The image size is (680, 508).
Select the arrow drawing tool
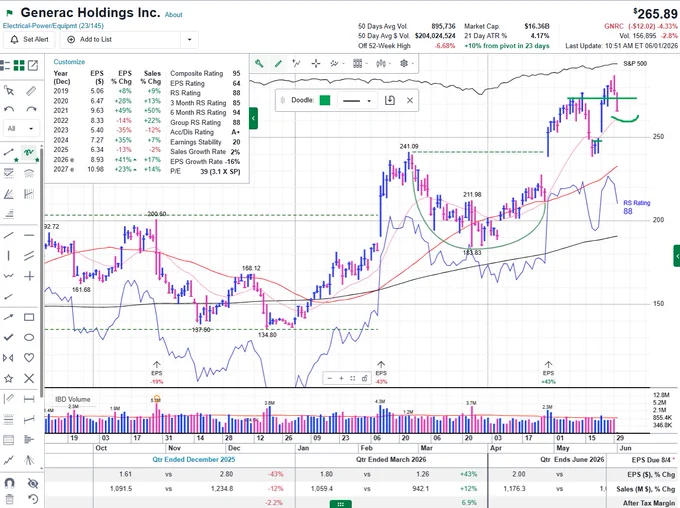(9, 317)
